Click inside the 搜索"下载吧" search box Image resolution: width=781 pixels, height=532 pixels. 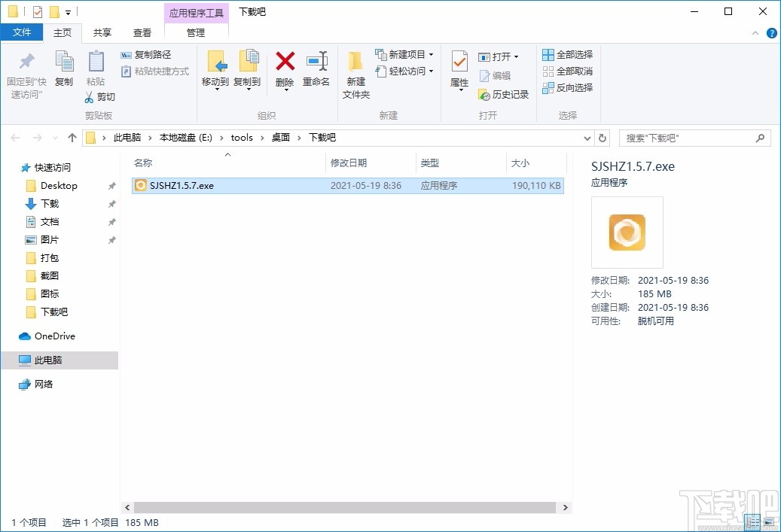pyautogui.click(x=685, y=138)
